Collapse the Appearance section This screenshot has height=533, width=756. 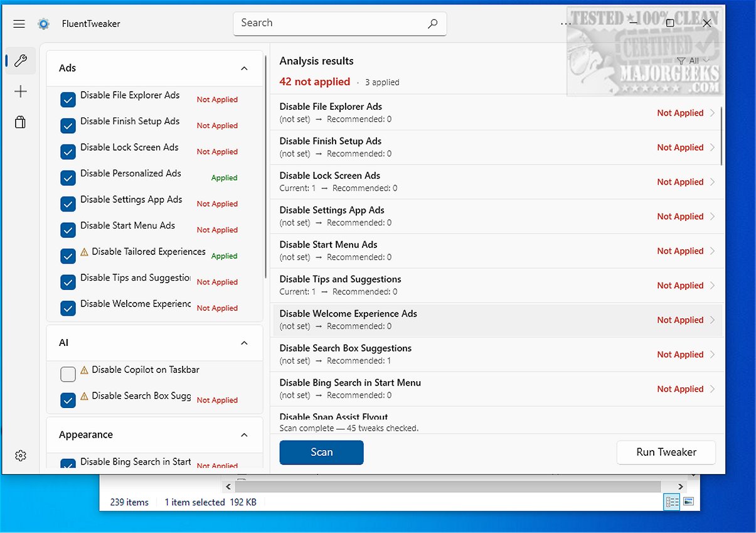[x=245, y=435]
